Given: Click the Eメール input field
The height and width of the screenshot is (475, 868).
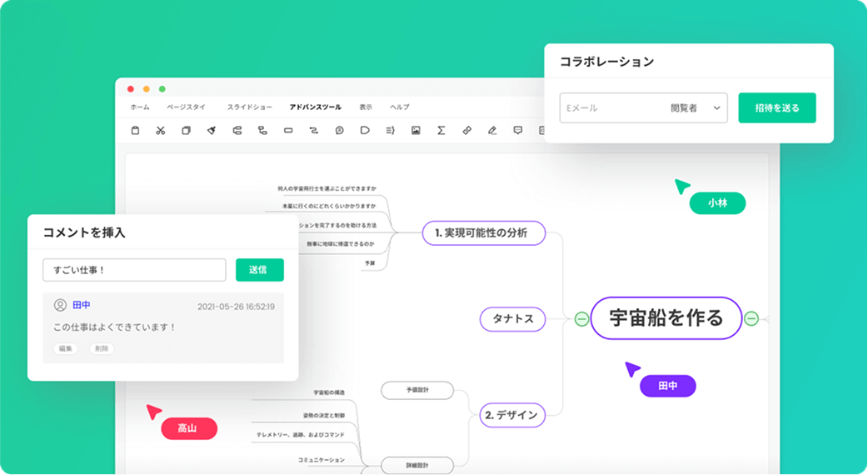Looking at the screenshot, I should [x=612, y=108].
